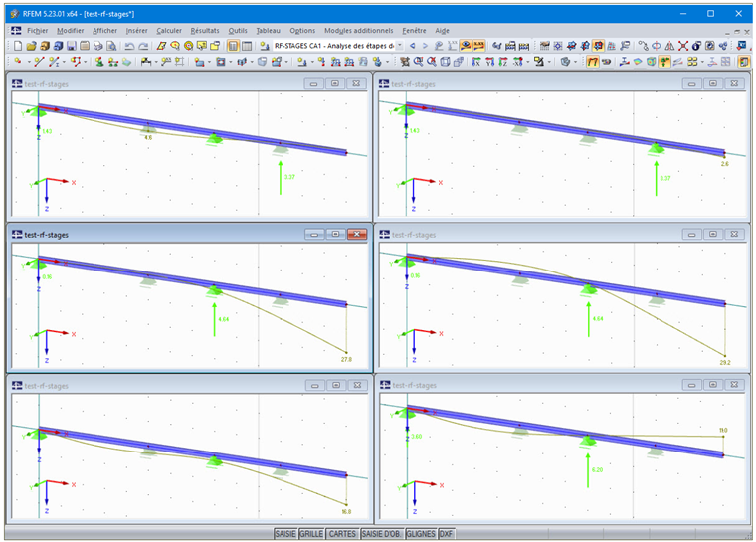Image resolution: width=756 pixels, height=542 pixels.
Task: Click CARTES in status bar
Action: click(342, 534)
